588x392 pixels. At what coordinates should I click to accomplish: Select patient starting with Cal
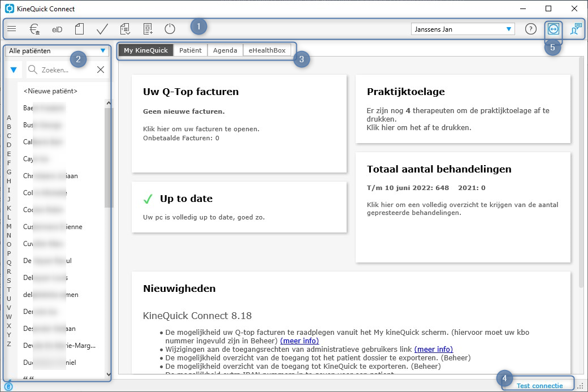61,142
